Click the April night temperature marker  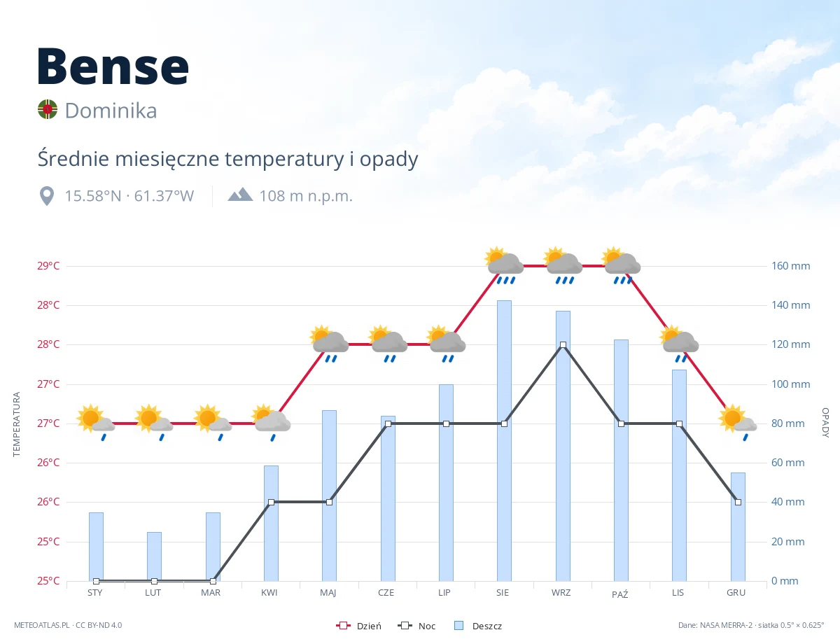pyautogui.click(x=271, y=502)
